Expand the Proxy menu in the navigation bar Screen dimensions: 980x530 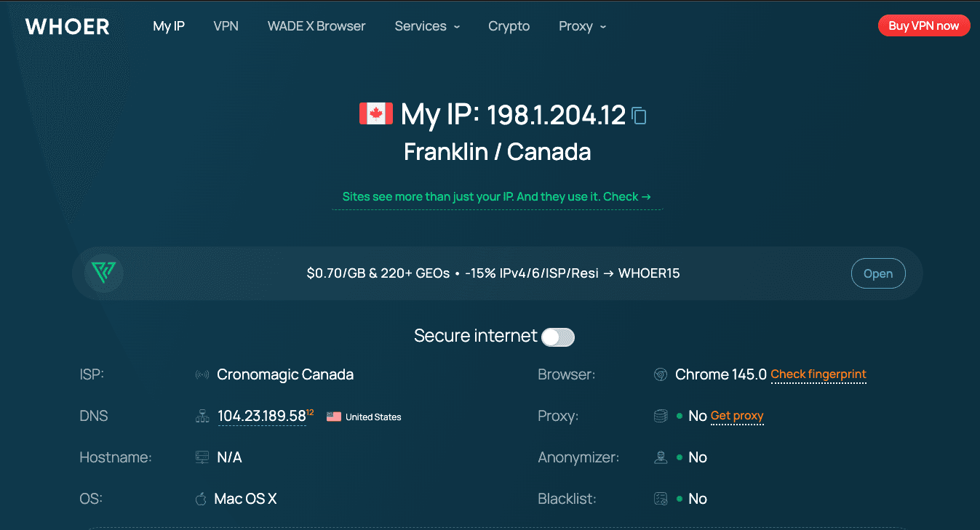[581, 26]
